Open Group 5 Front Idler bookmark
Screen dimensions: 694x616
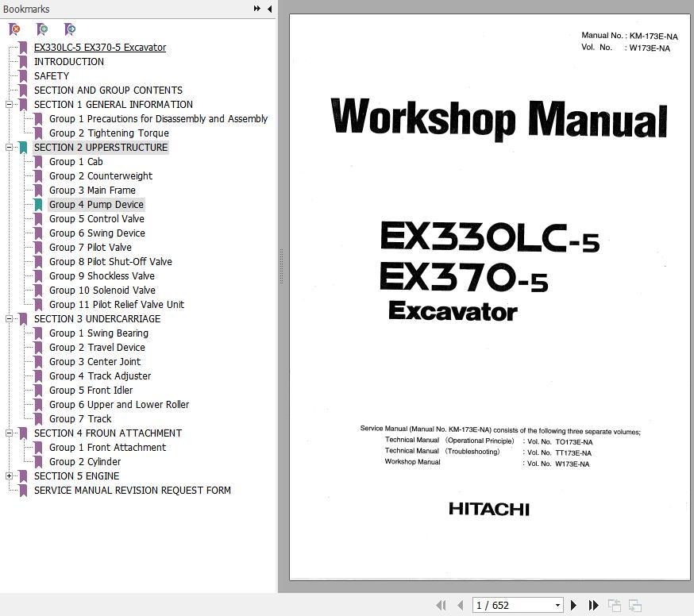pos(91,391)
